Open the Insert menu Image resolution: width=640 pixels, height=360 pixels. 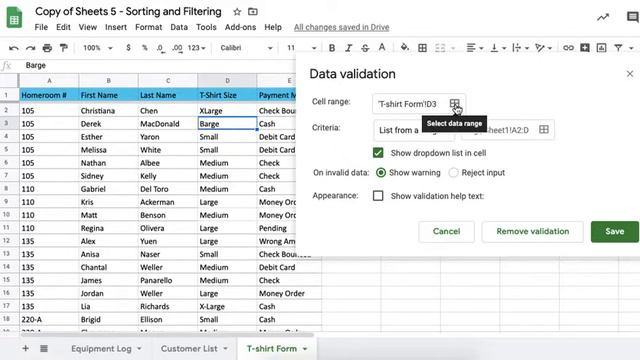[x=116, y=27]
